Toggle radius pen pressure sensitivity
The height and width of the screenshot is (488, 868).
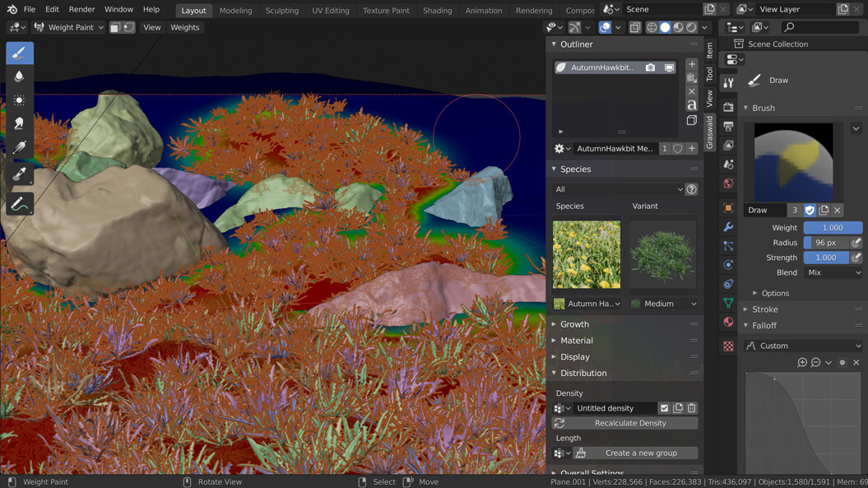coord(856,243)
